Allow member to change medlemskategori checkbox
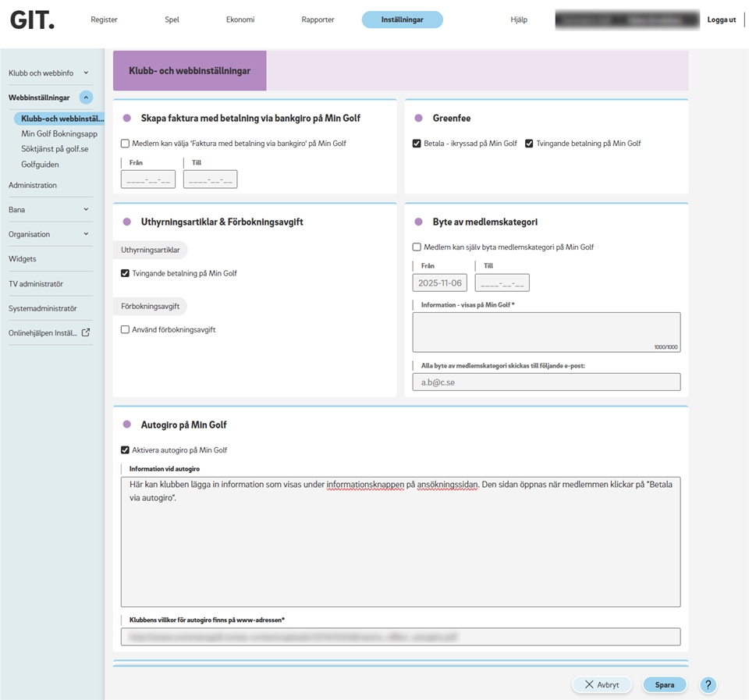The image size is (749, 700). pyautogui.click(x=417, y=247)
